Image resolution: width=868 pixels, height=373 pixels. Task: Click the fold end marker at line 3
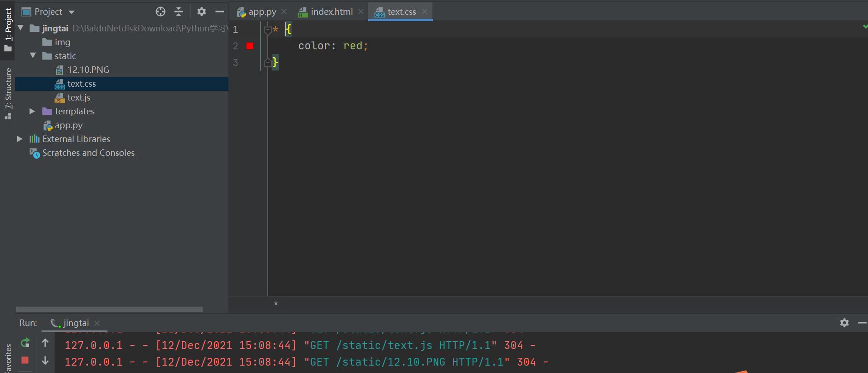[268, 62]
